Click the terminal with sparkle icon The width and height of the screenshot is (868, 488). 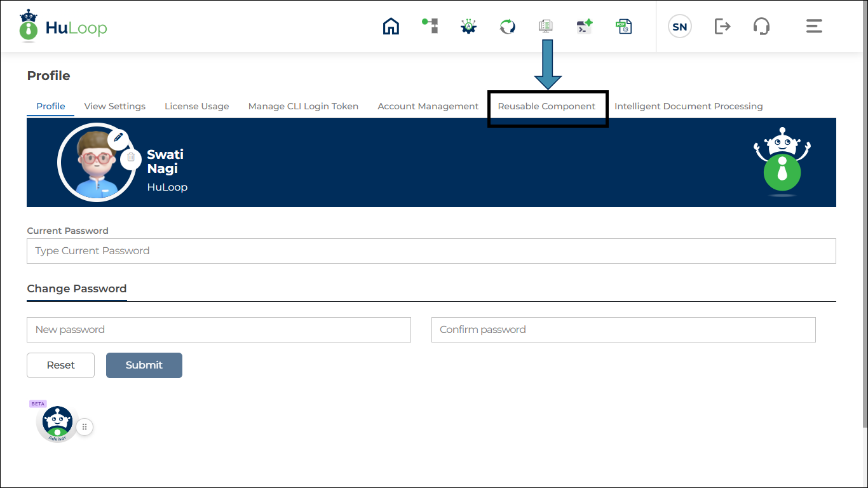pos(585,26)
